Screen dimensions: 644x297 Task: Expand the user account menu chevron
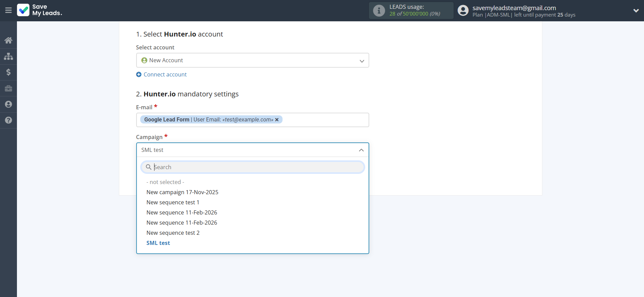636,10
